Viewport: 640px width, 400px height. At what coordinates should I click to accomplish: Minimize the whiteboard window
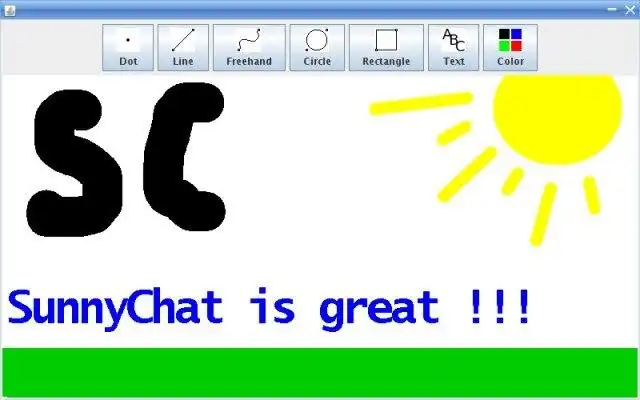[x=612, y=9]
